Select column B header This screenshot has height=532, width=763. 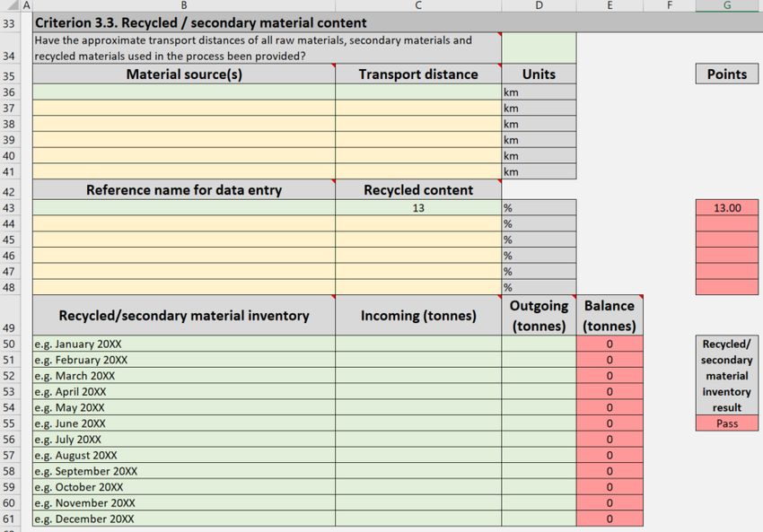click(x=184, y=5)
